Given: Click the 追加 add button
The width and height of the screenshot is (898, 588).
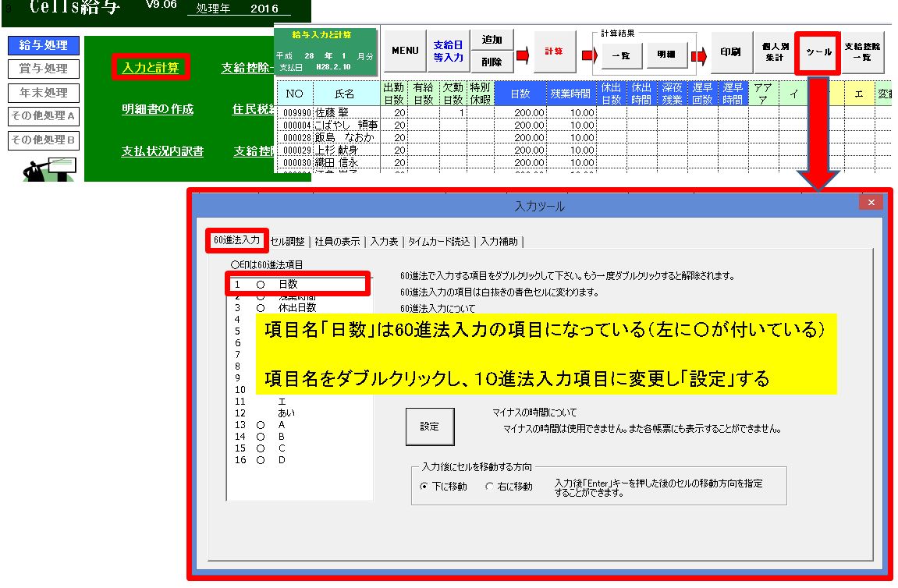Looking at the screenshot, I should pos(492,41).
